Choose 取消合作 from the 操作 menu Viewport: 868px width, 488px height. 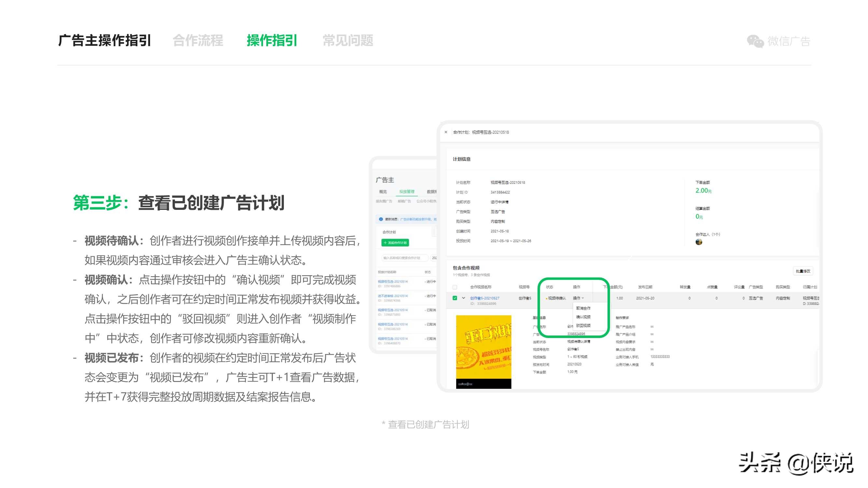(x=583, y=308)
